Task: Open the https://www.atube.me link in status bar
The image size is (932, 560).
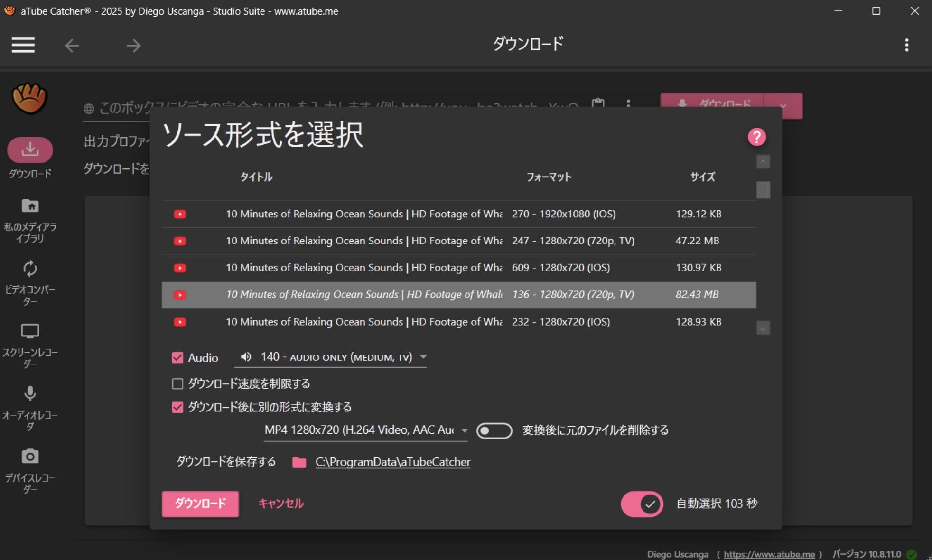Action: coord(769,554)
